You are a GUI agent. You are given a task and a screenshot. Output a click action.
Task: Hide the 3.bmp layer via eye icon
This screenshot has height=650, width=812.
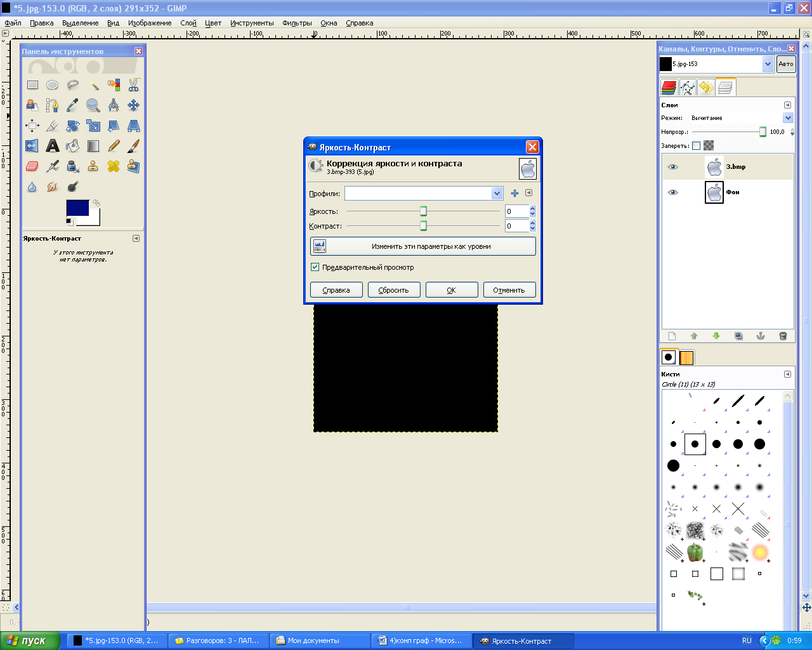pos(672,167)
